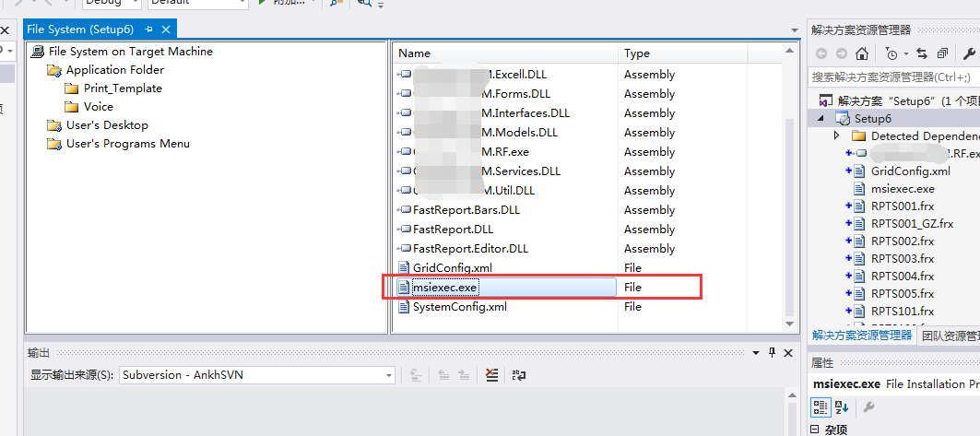Select msiexec.exe in the file list
The width and height of the screenshot is (980, 436).
point(445,288)
